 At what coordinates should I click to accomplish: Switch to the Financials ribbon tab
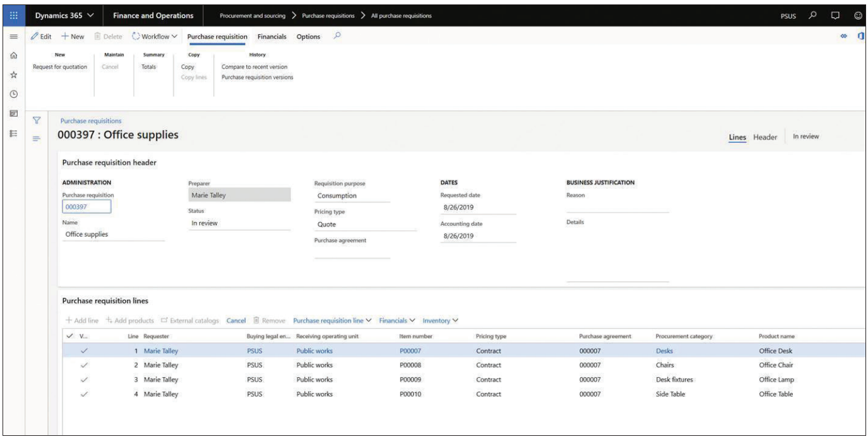tap(272, 37)
